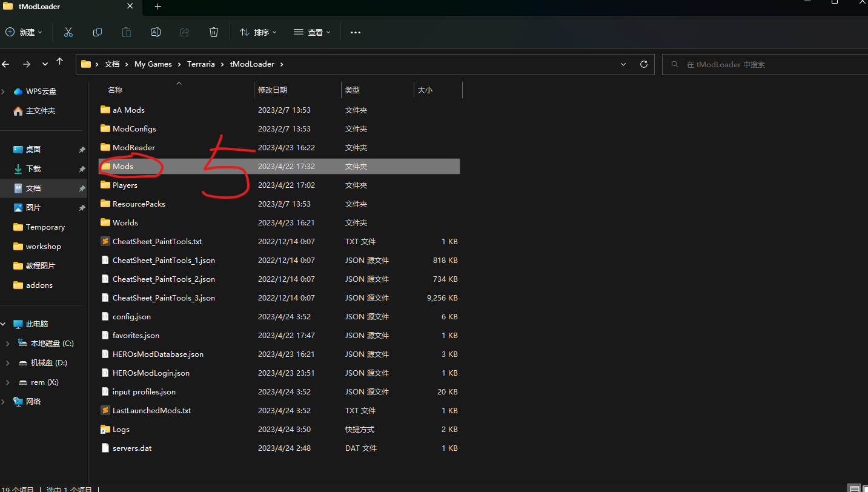
Task: Click the Copy icon in toolbar
Action: tap(98, 32)
